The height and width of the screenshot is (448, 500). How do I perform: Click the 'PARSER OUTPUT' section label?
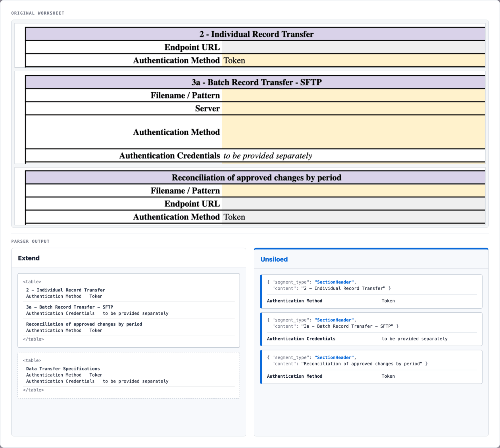(31, 241)
